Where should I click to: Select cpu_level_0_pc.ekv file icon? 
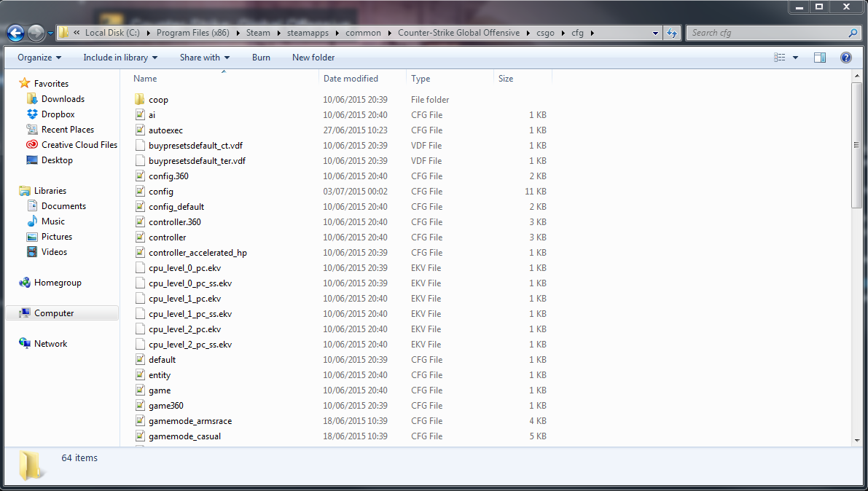(x=140, y=268)
